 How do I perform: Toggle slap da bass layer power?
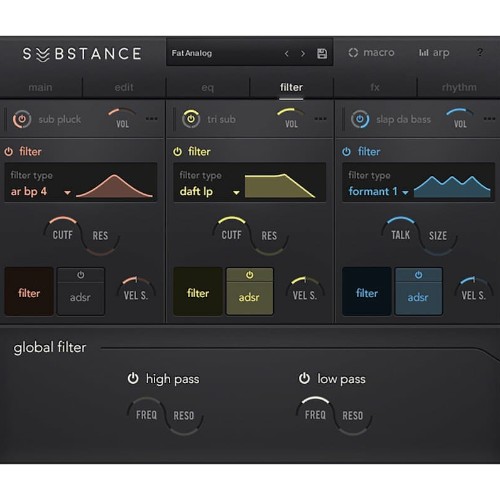(360, 119)
